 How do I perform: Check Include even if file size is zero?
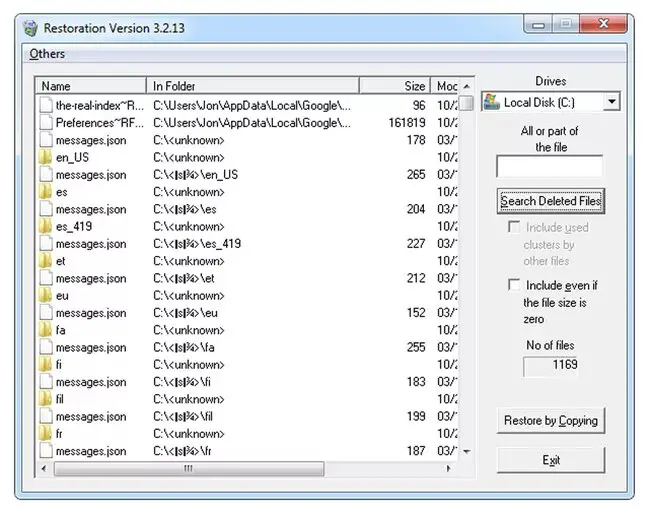[x=514, y=285]
